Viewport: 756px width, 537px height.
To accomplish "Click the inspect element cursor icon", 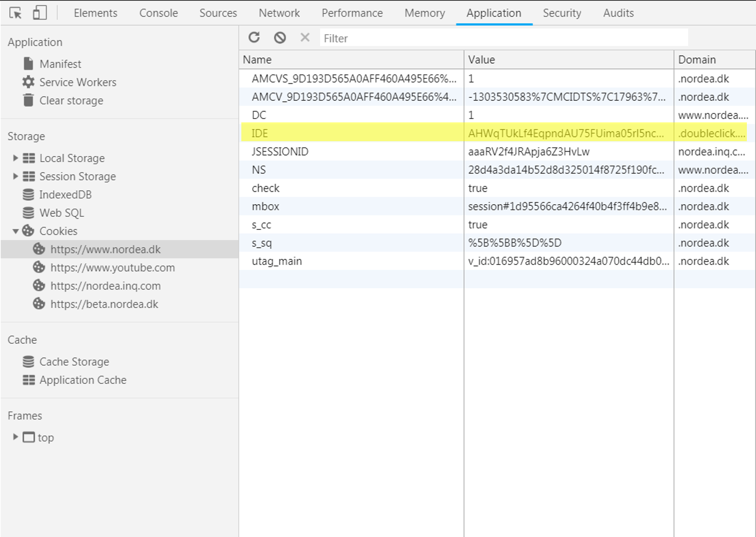I will point(15,13).
